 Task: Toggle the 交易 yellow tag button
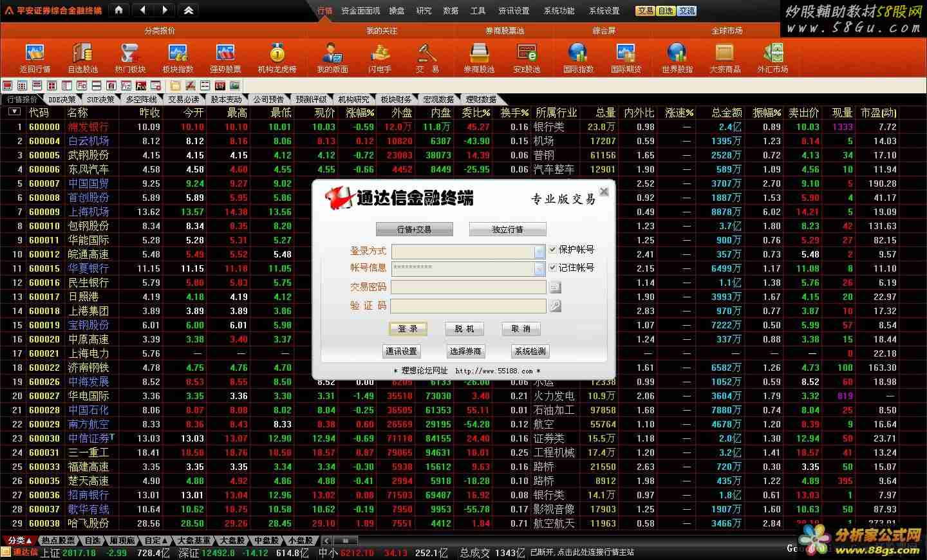646,11
